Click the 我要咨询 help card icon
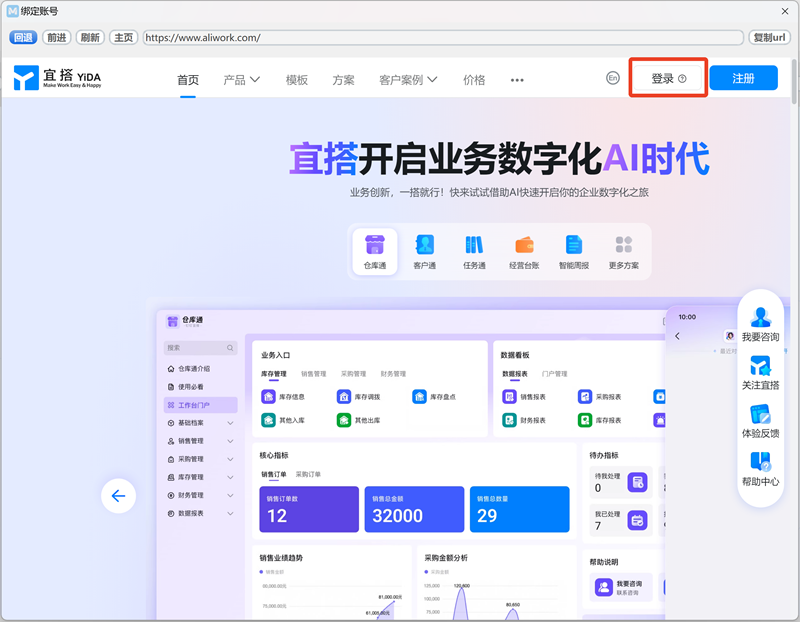Viewport: 800px width, 622px height. click(x=604, y=587)
